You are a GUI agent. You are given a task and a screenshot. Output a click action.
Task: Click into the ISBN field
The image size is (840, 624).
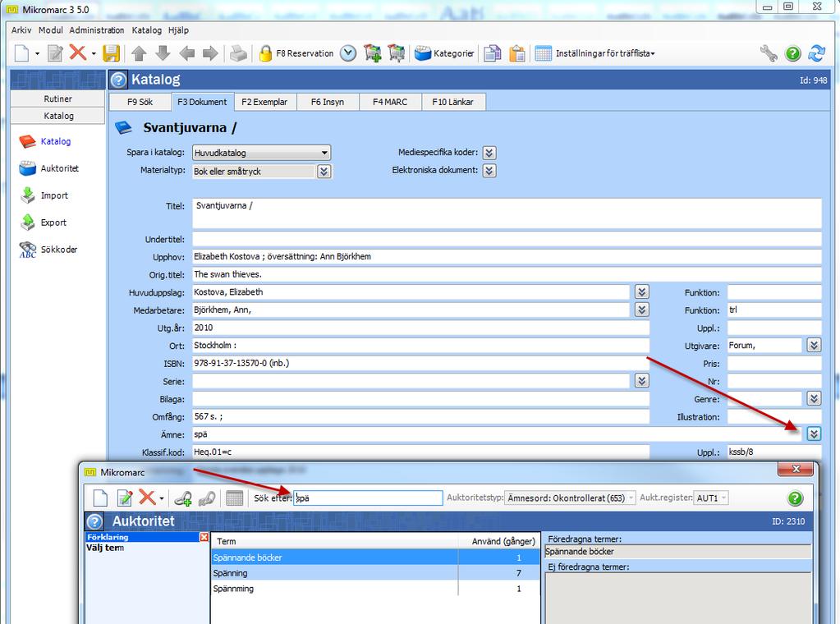click(x=420, y=363)
